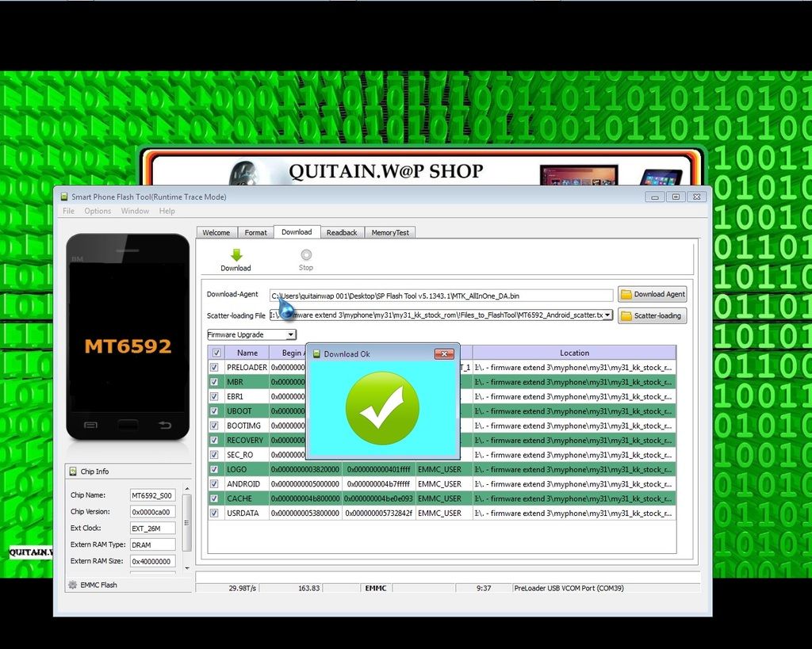
Task: Click the green checkmark in dialog
Action: [382, 408]
